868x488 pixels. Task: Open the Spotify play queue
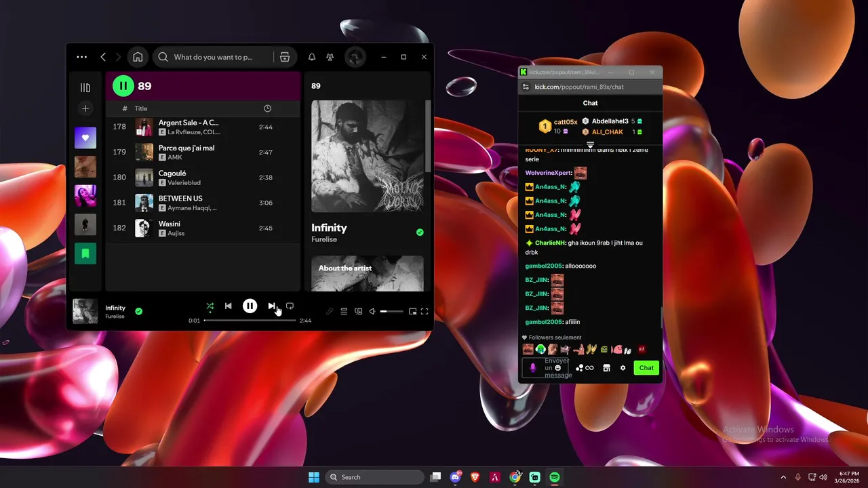344,312
